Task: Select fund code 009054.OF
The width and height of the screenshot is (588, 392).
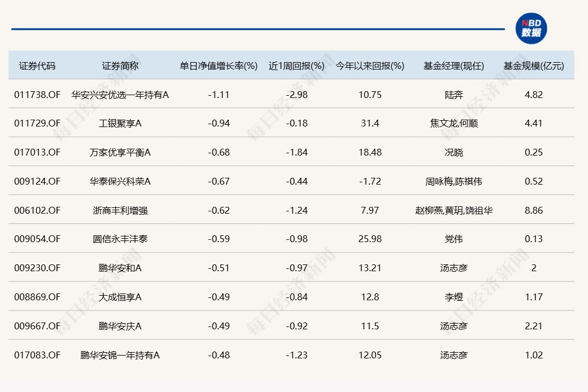Action: pos(37,239)
